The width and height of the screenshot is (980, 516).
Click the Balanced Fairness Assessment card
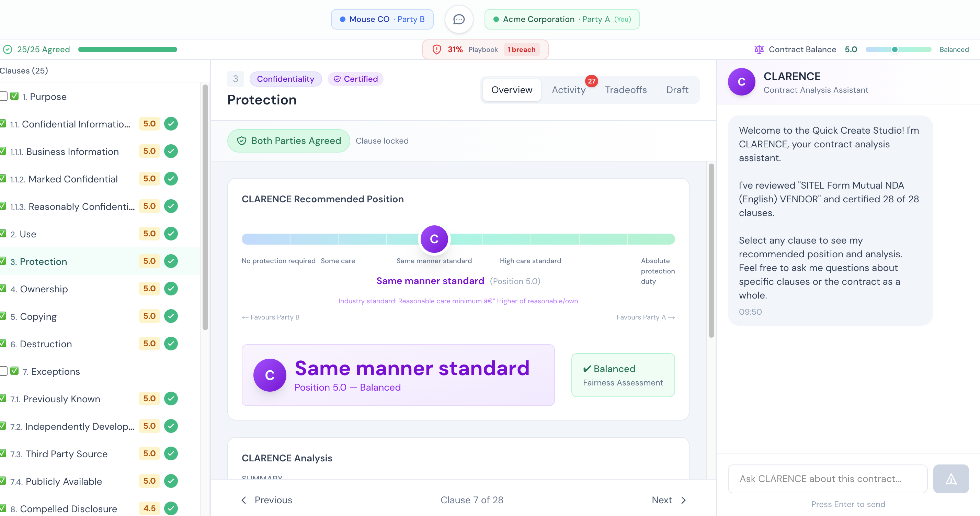(623, 375)
